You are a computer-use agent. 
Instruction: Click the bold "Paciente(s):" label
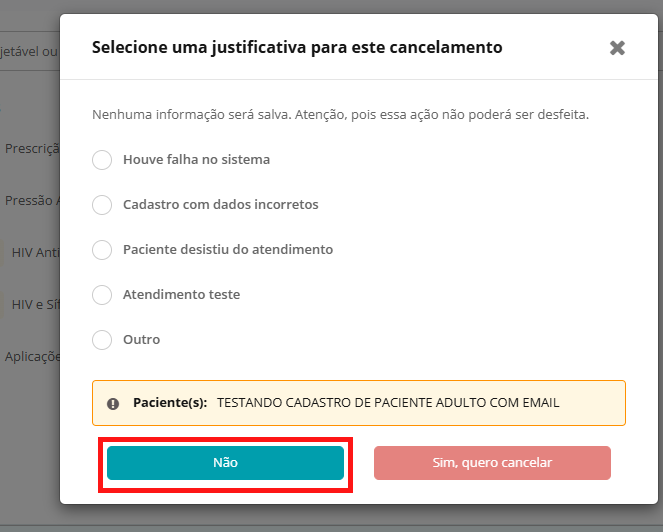[170, 403]
